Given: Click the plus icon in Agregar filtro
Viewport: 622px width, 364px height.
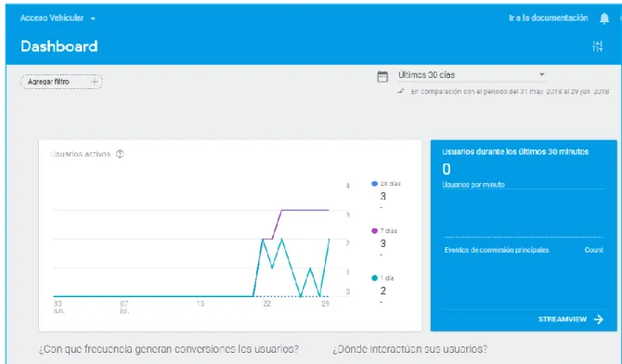Looking at the screenshot, I should click(x=95, y=82).
